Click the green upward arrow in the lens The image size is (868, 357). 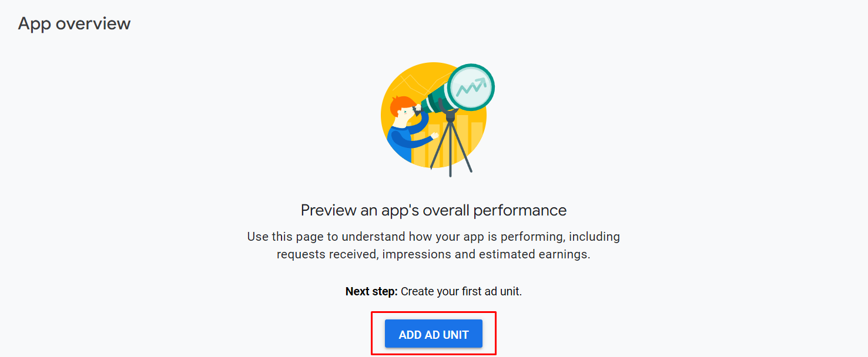click(480, 82)
